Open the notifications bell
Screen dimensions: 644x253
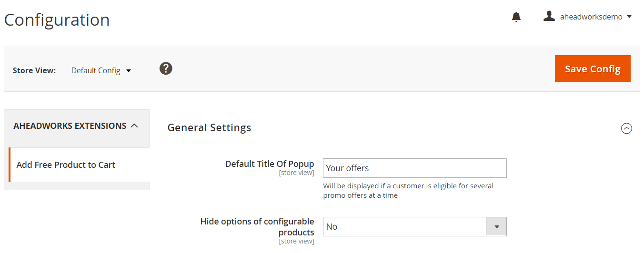tap(516, 17)
